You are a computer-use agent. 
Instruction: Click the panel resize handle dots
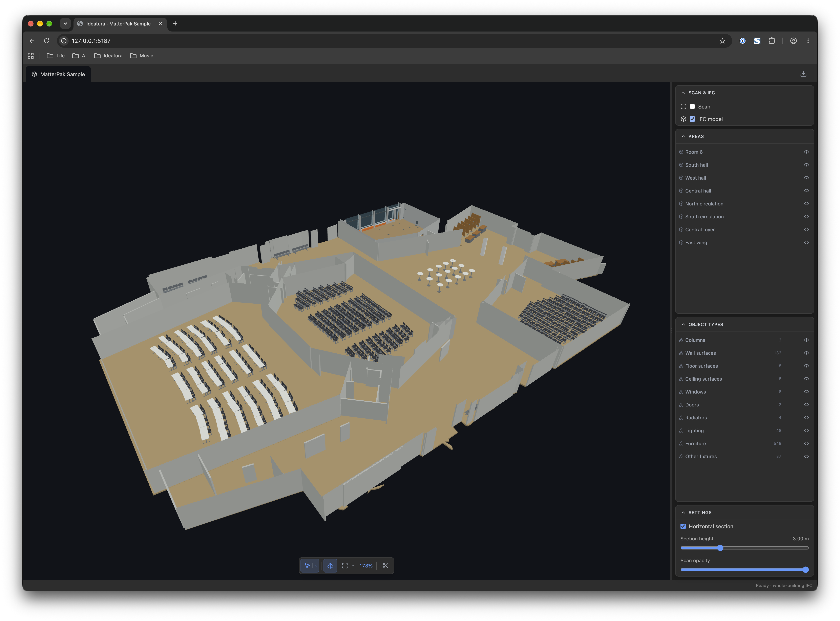pyautogui.click(x=671, y=331)
